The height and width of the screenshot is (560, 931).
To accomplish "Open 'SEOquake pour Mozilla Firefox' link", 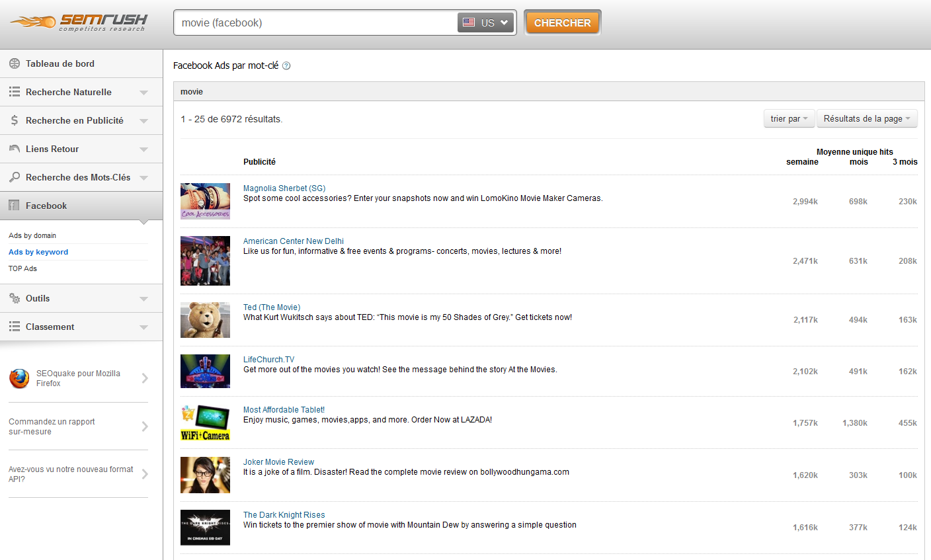I will (78, 378).
